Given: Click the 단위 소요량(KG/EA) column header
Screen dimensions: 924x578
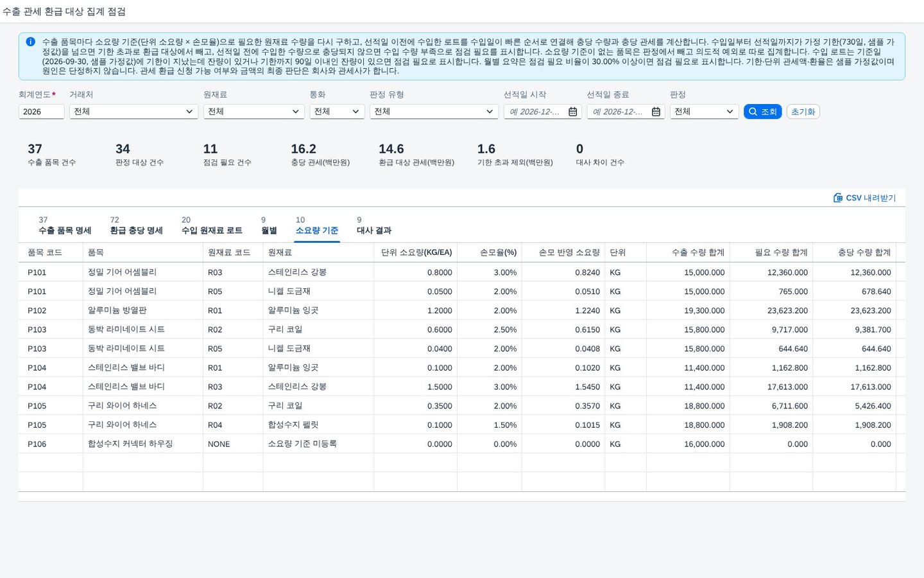Looking at the screenshot, I should point(416,252).
